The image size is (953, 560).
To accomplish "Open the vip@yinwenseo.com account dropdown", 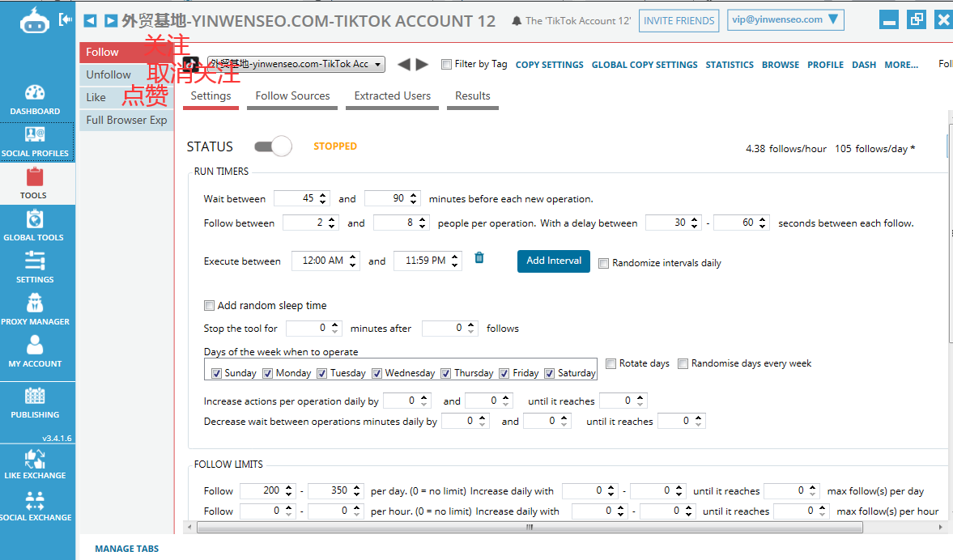I will coord(785,20).
